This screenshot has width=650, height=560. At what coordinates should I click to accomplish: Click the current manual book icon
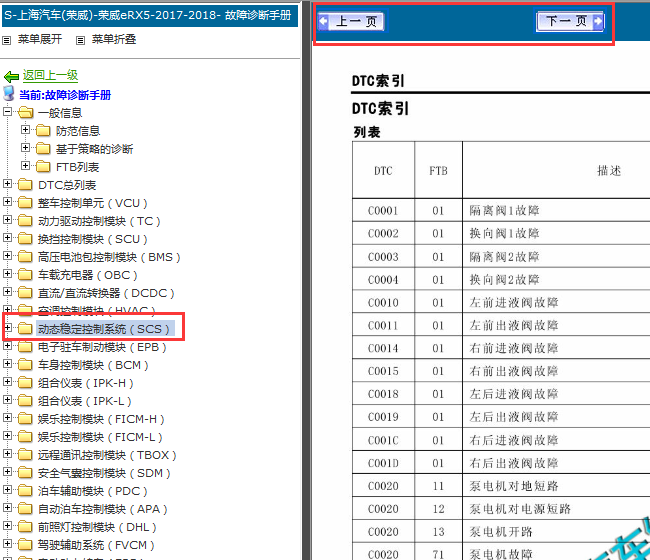(x=9, y=94)
